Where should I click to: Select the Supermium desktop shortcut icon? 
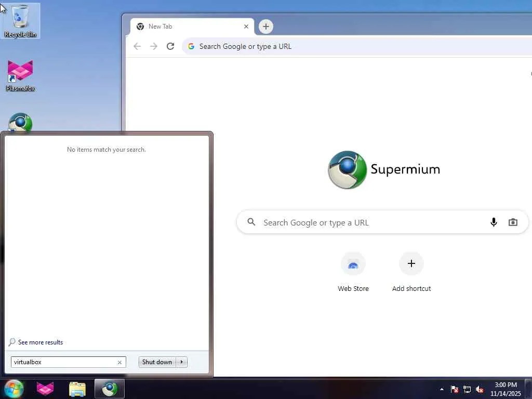(x=20, y=122)
